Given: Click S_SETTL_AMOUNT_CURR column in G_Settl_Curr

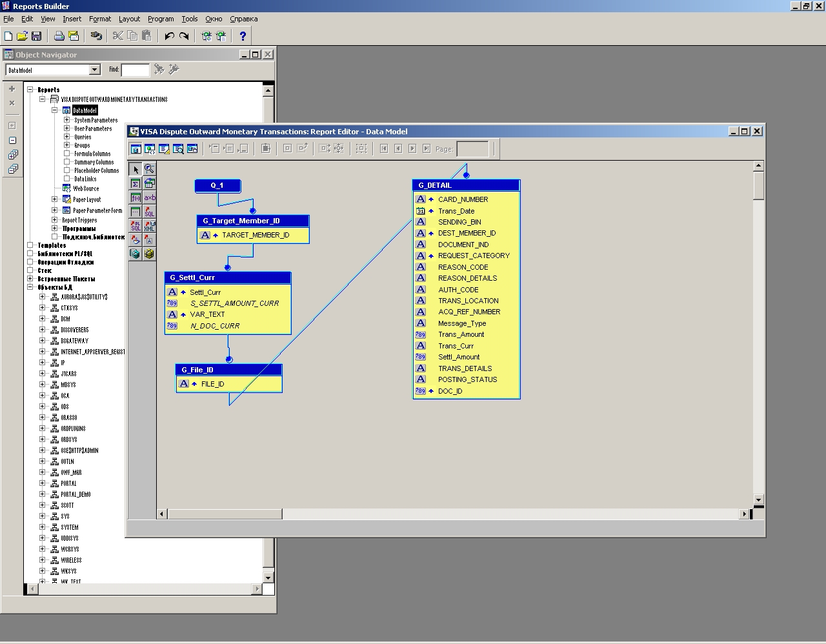Looking at the screenshot, I should (x=234, y=303).
